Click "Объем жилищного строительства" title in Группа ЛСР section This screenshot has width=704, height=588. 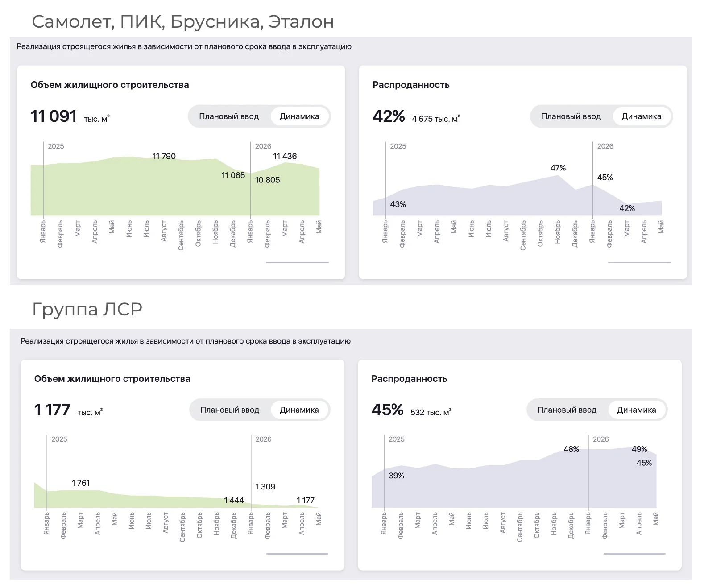coord(112,379)
